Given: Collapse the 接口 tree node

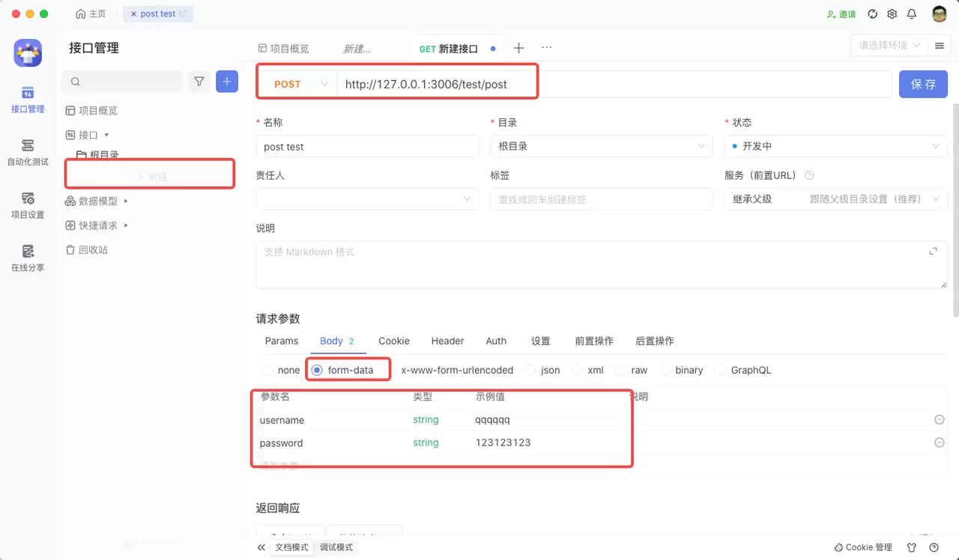Looking at the screenshot, I should 106,135.
